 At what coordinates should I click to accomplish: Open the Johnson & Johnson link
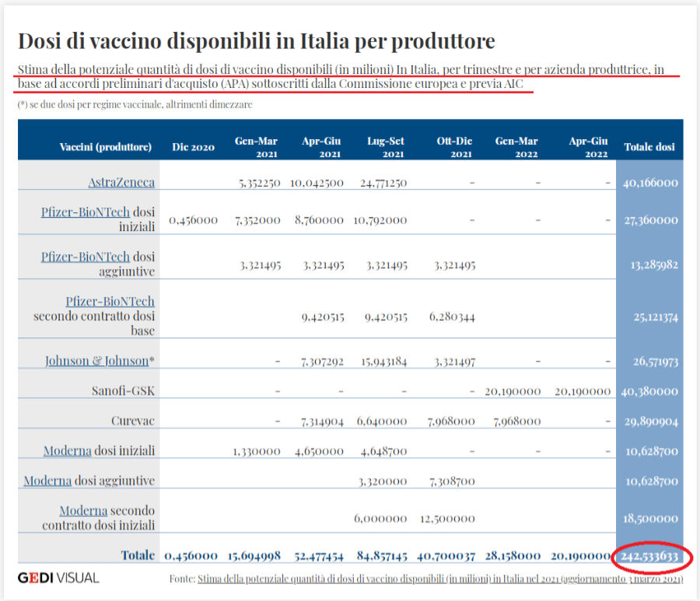pos(97,361)
